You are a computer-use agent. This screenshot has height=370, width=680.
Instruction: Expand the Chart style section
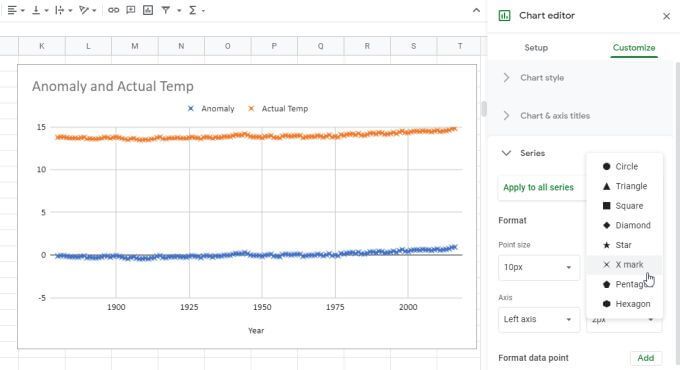click(580, 78)
